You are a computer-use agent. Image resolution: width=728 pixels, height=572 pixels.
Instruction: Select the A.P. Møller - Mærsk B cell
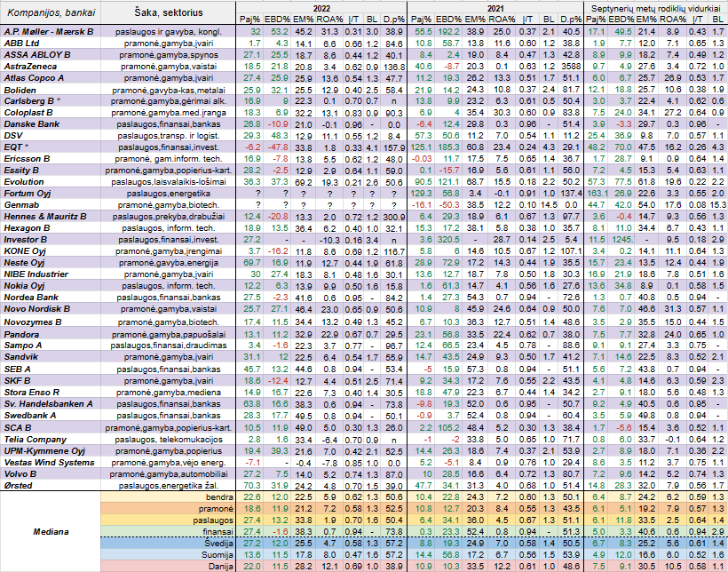[51, 32]
